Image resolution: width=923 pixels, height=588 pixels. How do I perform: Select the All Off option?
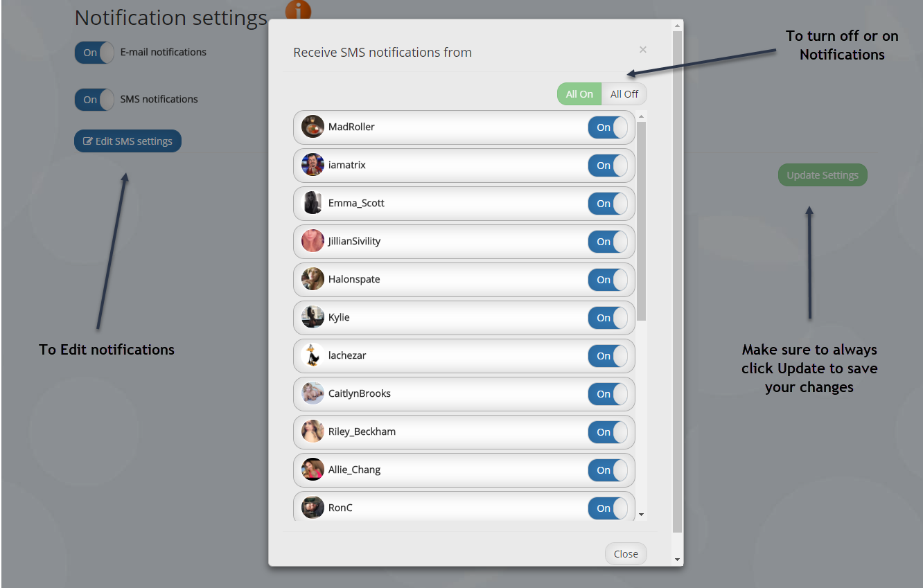pos(624,94)
